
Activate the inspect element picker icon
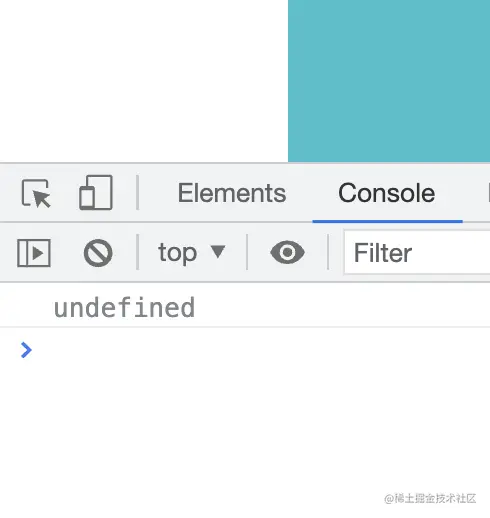click(36, 193)
